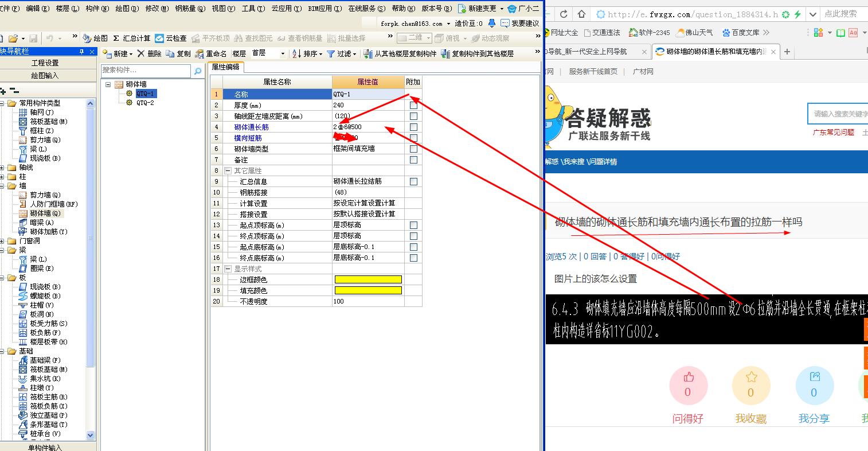868x451 pixels.
Task: Click the 新建 new component button
Action: [x=117, y=53]
